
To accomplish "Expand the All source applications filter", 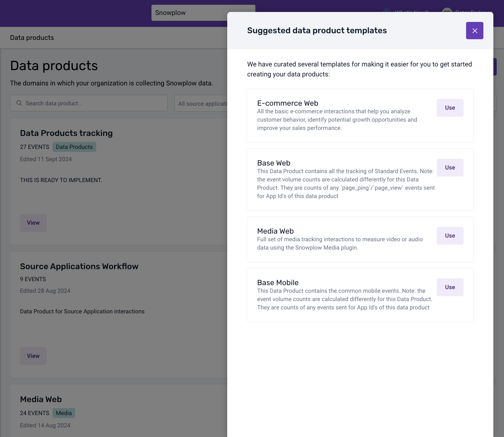I will click(x=202, y=104).
